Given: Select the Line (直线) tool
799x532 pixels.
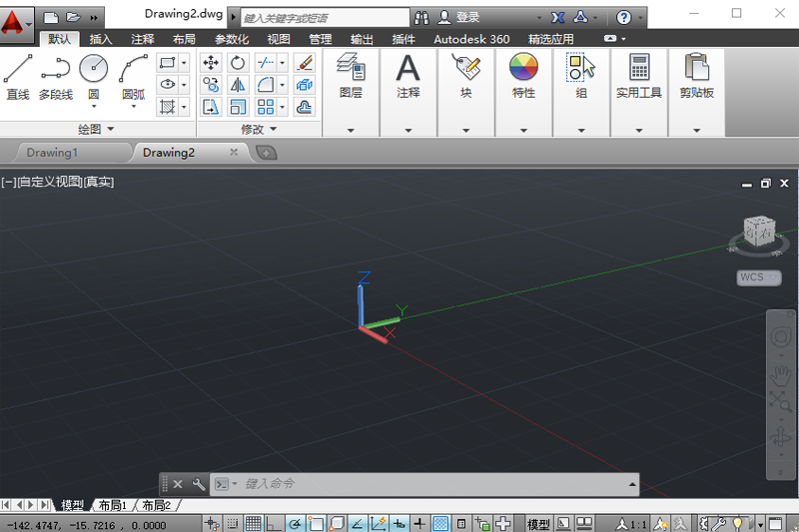Looking at the screenshot, I should tap(18, 77).
